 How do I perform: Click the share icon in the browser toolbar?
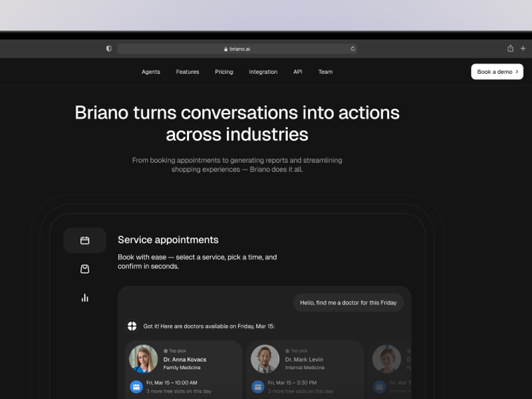pos(509,48)
